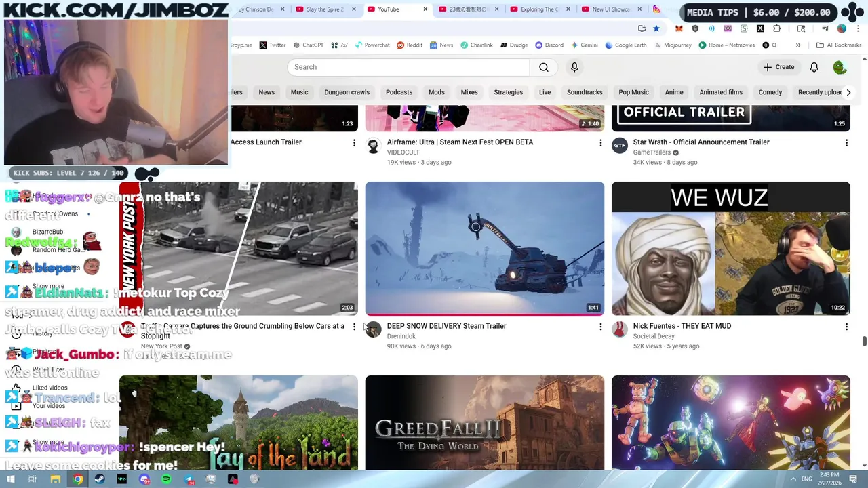Click the page vertical scrollbar thumb
Screen dimensions: 868x488
click(x=864, y=341)
